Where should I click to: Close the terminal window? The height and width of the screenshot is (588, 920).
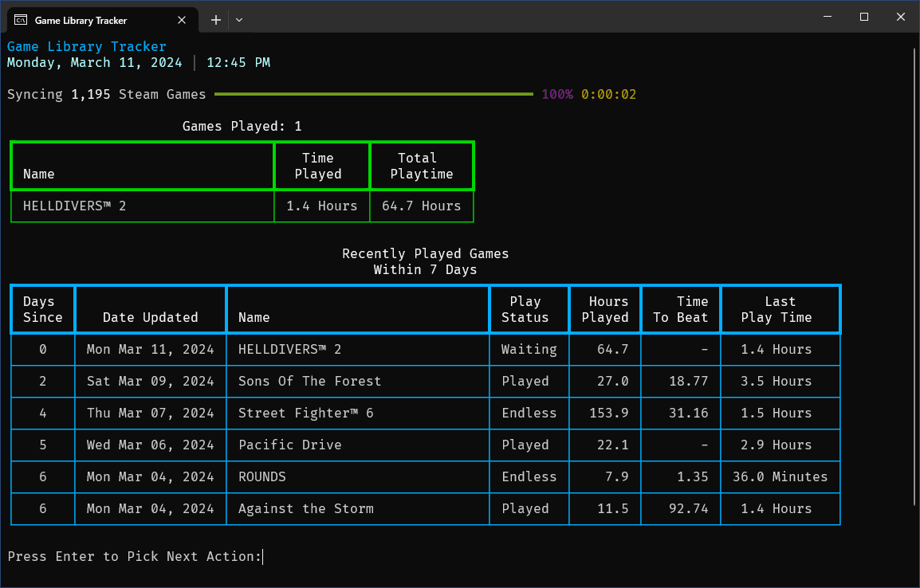900,17
